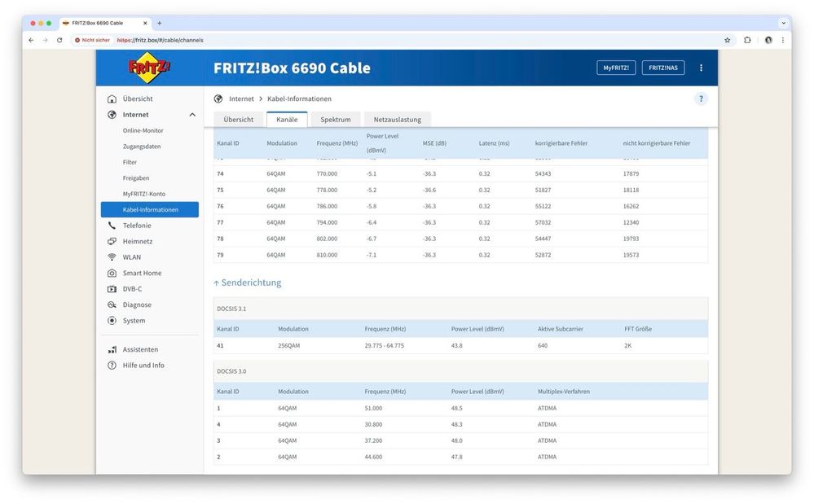Open browser extensions puzzle icon
The width and height of the screenshot is (814, 504).
pos(747,40)
